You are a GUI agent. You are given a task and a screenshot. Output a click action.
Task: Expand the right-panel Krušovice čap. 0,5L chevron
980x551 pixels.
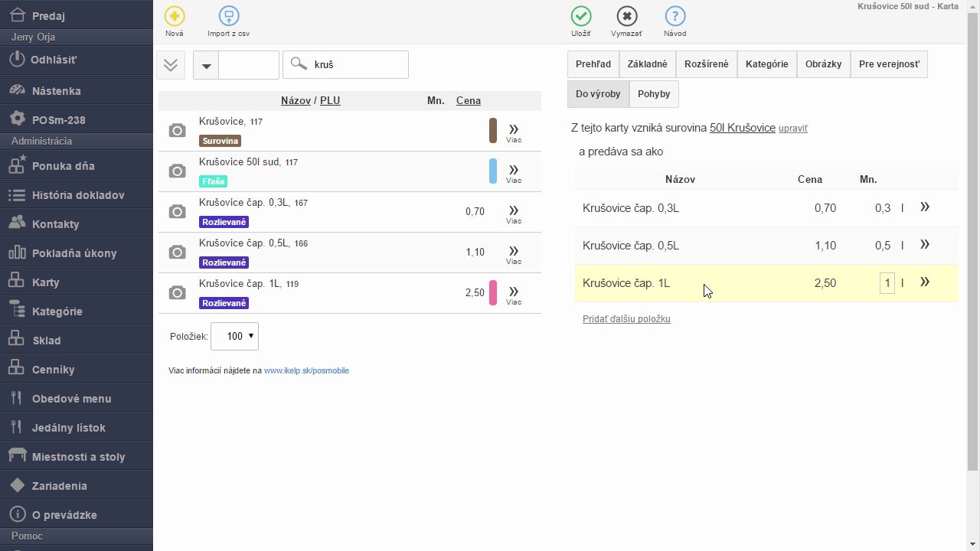[x=925, y=245]
